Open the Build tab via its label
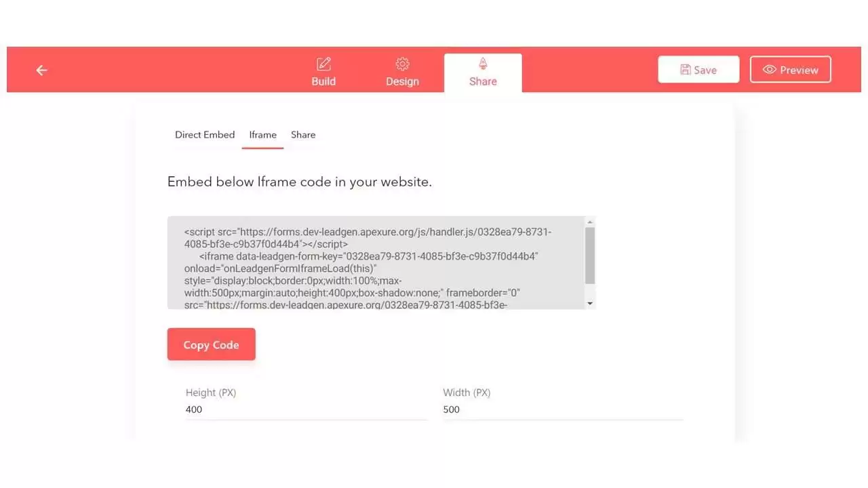This screenshot has height=488, width=868. coord(323,81)
